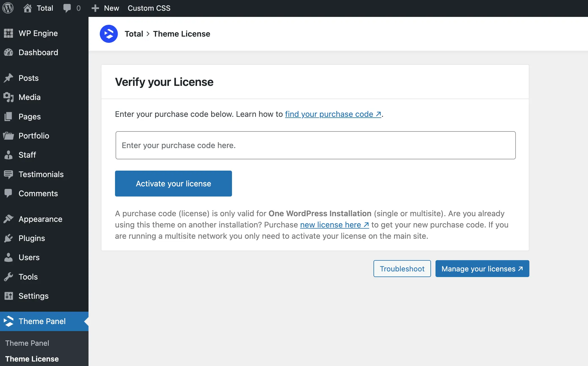Click the Appearance paintbrush icon
The image size is (588, 366).
pyautogui.click(x=8, y=219)
